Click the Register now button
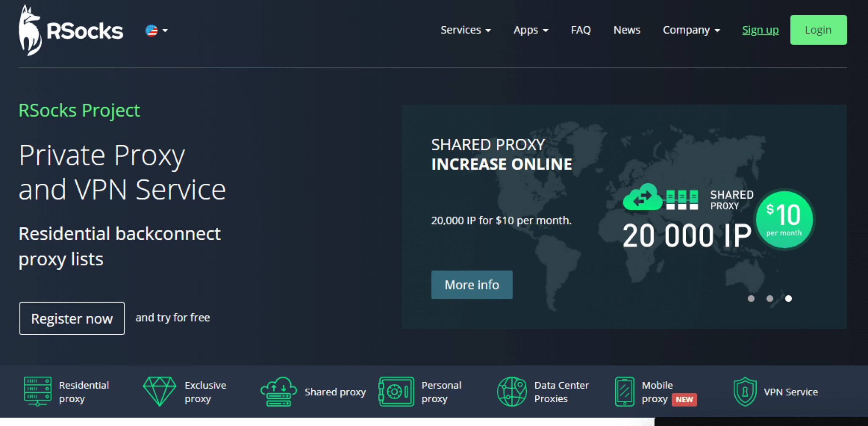 coord(72,318)
